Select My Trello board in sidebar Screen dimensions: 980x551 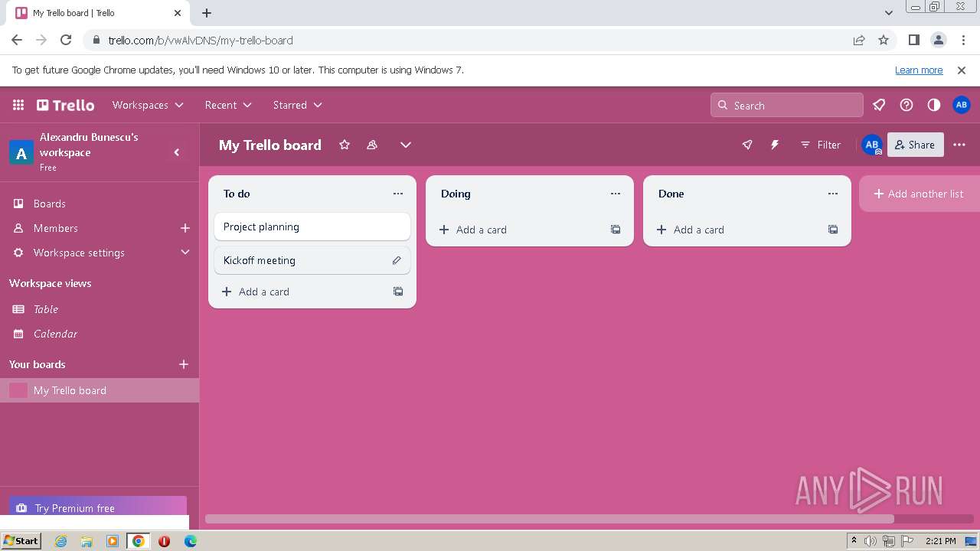pos(100,390)
